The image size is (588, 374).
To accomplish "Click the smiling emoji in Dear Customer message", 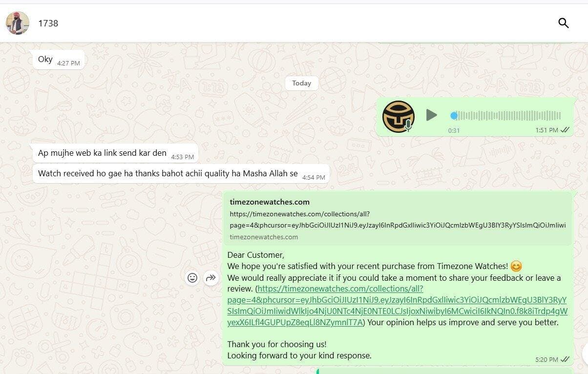I will pyautogui.click(x=516, y=267).
